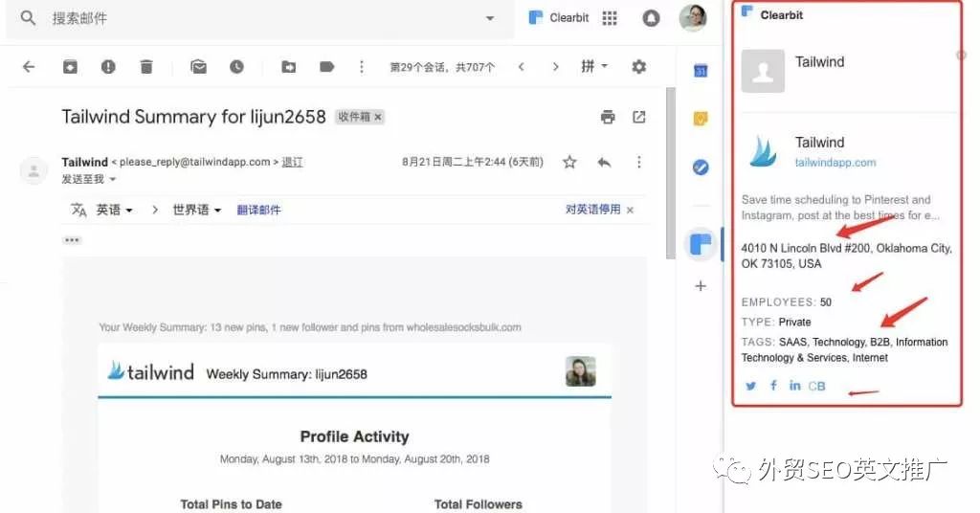Snooze the conversation with the clock icon
The height and width of the screenshot is (513, 980).
(x=236, y=66)
